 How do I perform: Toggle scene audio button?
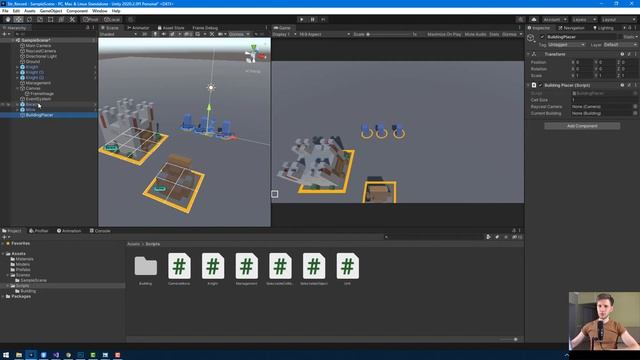[x=164, y=34]
